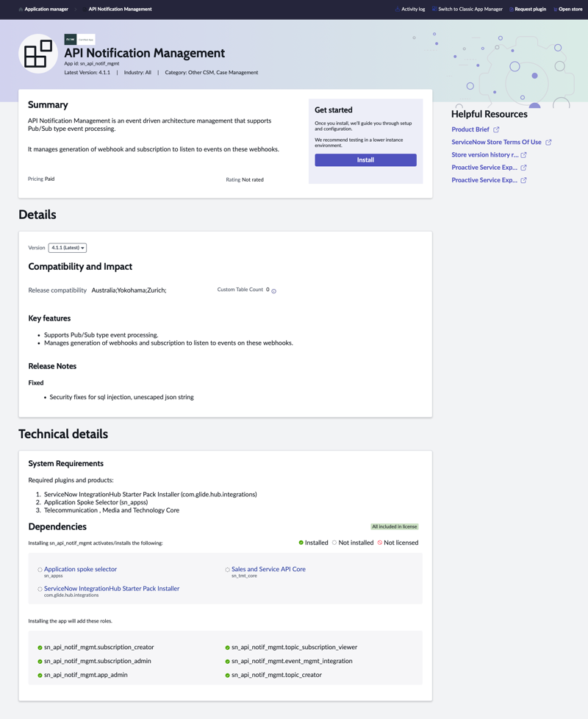Open the Activity log
Screen dimensions: 588x719
coord(413,9)
